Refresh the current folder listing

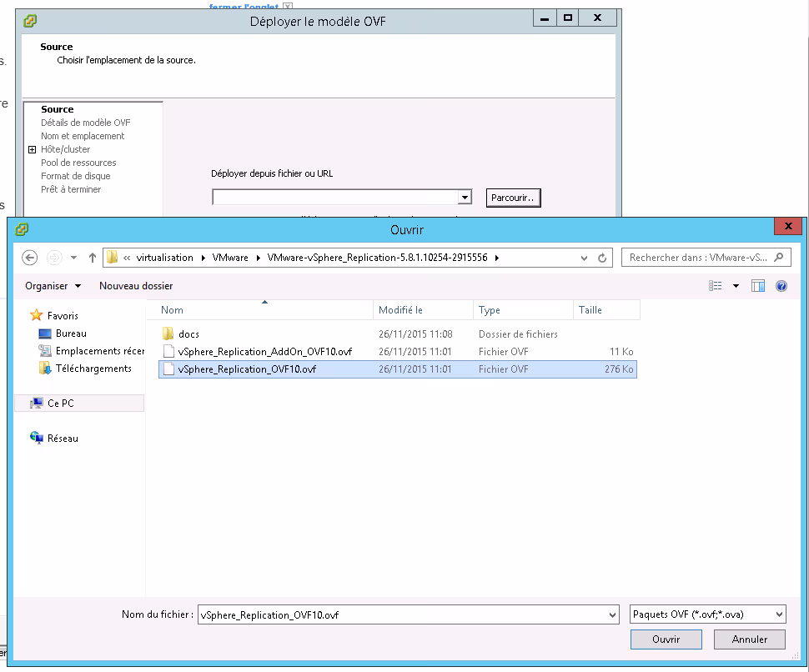click(602, 258)
